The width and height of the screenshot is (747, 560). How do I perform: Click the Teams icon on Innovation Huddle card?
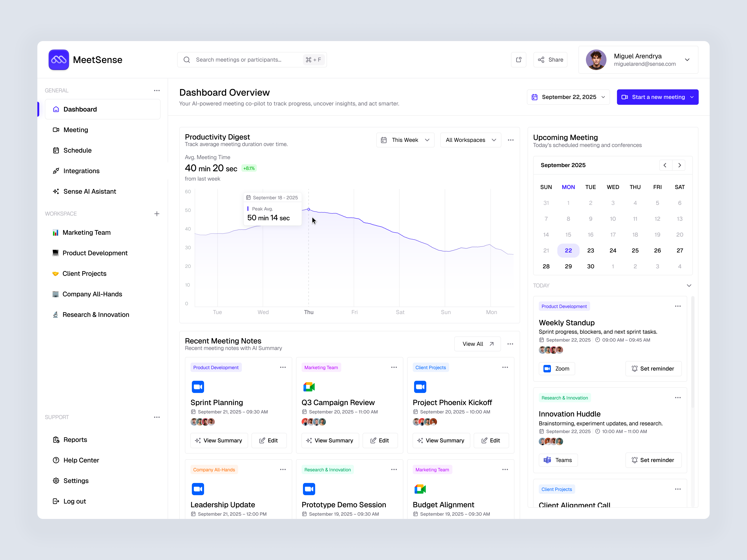pyautogui.click(x=547, y=460)
